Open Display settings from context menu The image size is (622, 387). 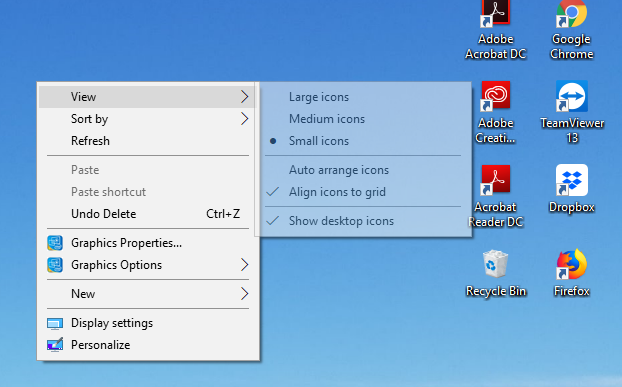(148, 323)
